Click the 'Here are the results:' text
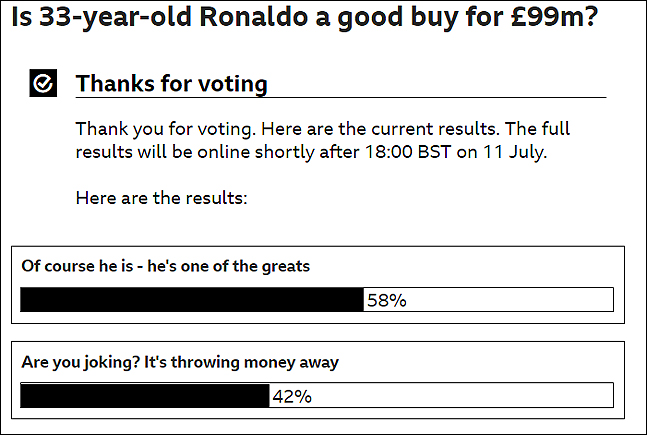The width and height of the screenshot is (647, 435). tap(162, 198)
